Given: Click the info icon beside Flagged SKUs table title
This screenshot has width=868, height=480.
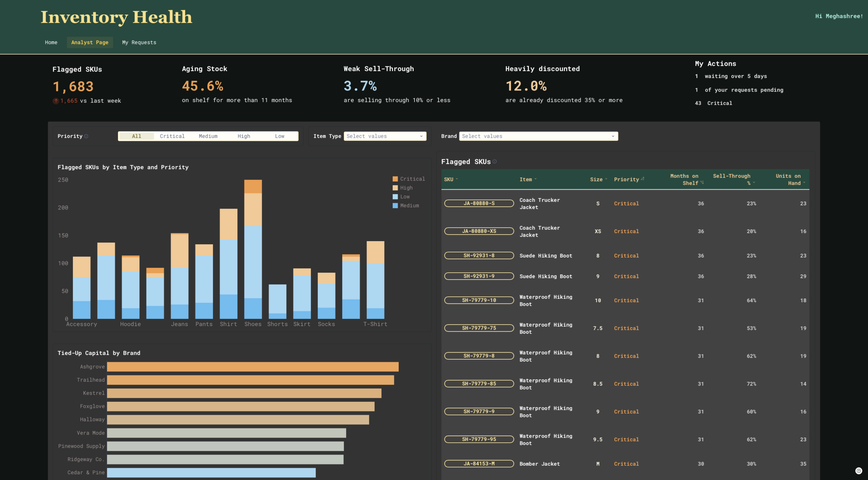Looking at the screenshot, I should (x=495, y=162).
